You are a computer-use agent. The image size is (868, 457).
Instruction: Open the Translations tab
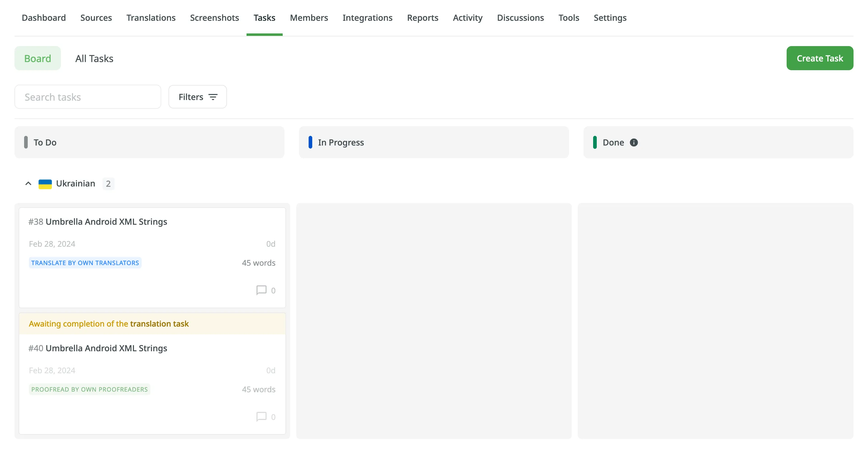[x=151, y=18]
